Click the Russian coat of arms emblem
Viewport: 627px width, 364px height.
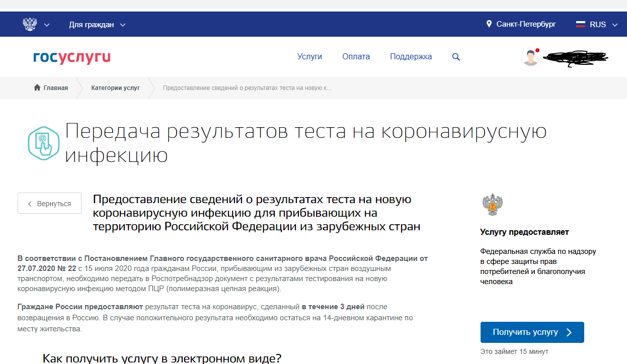tap(30, 24)
